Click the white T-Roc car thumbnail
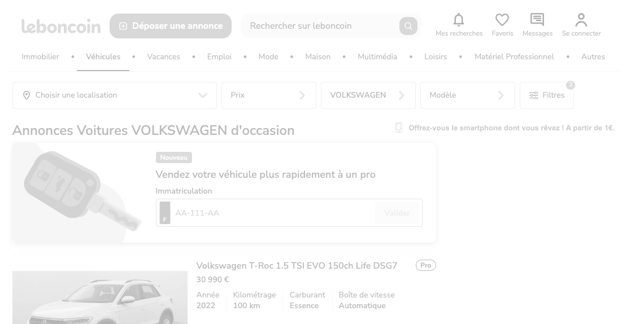The image size is (644, 324). pyautogui.click(x=100, y=297)
